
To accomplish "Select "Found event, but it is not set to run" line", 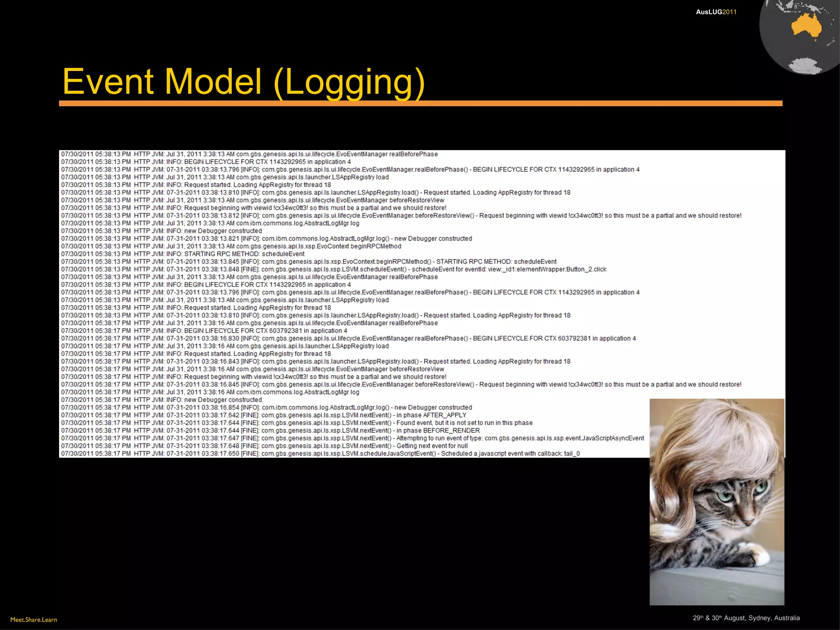I will coord(297,423).
